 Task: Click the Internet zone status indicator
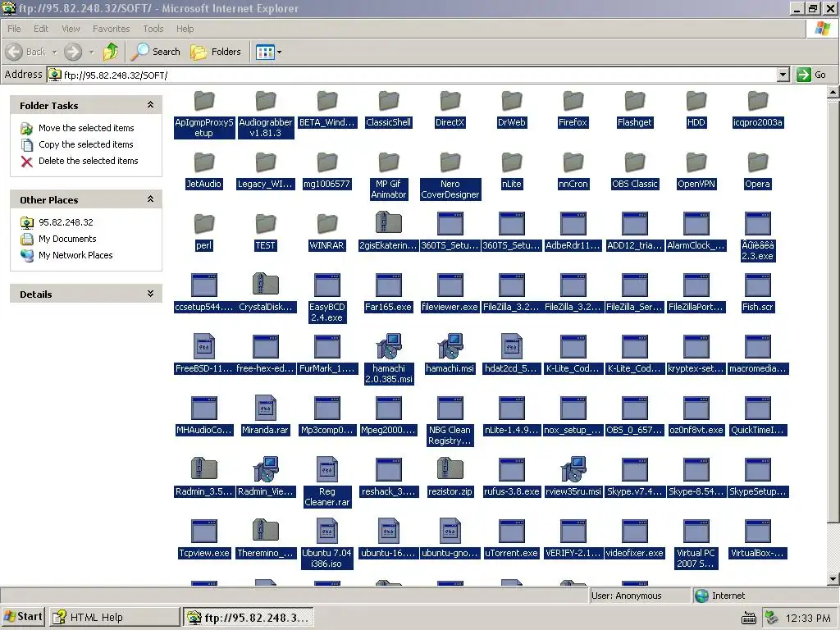[720, 596]
